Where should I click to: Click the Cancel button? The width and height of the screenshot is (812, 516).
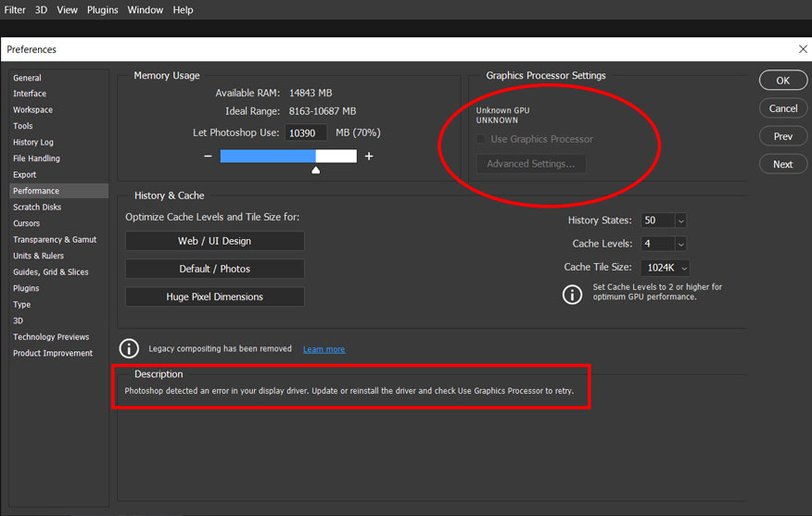tap(782, 108)
